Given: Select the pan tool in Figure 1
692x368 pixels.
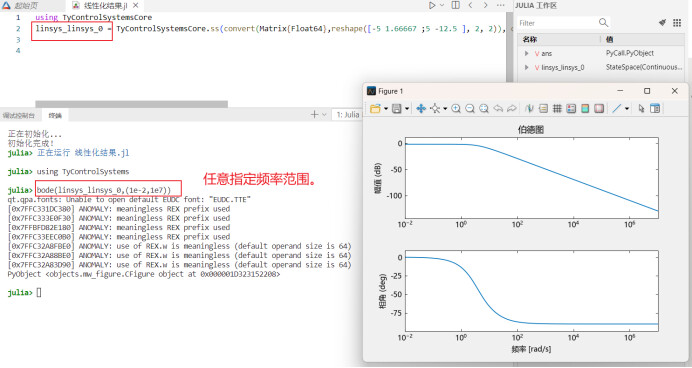Looking at the screenshot, I should [421, 109].
